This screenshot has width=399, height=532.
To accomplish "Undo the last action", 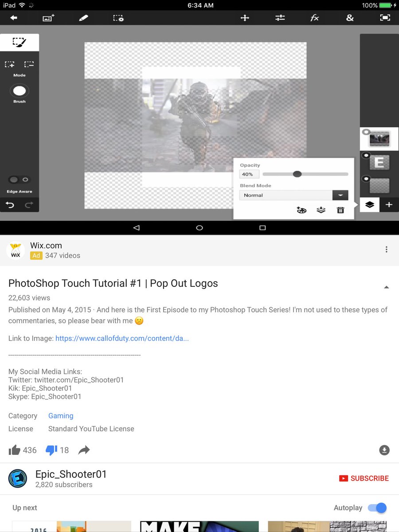I will pyautogui.click(x=10, y=205).
